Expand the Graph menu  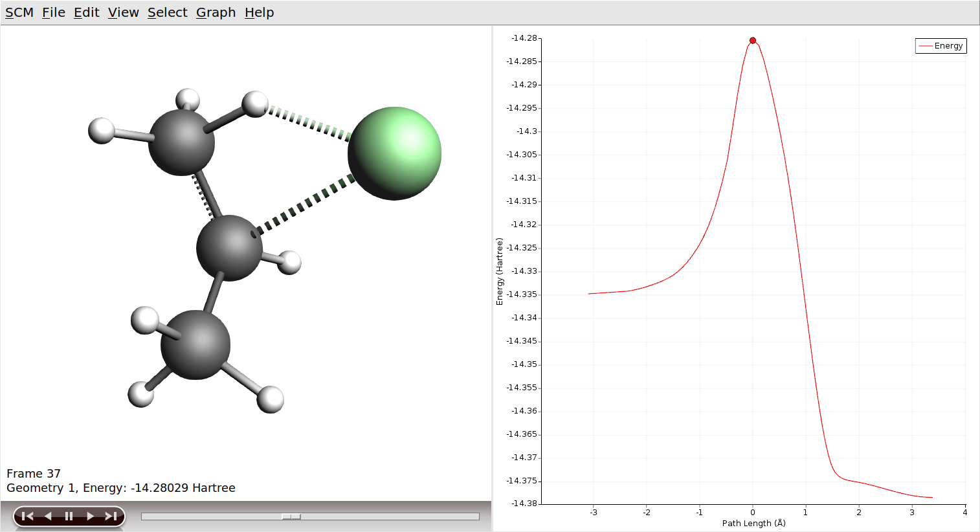tap(216, 12)
